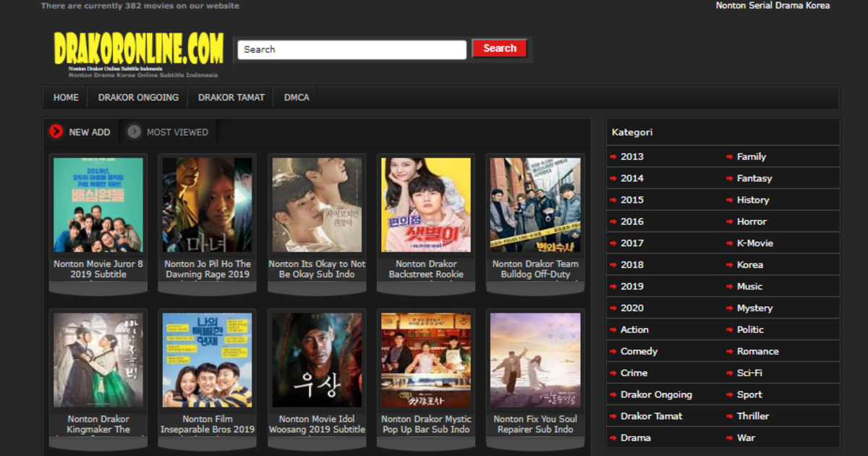Open the Fix You Soul Repairer poster
This screenshot has width=868, height=456.
(x=535, y=360)
